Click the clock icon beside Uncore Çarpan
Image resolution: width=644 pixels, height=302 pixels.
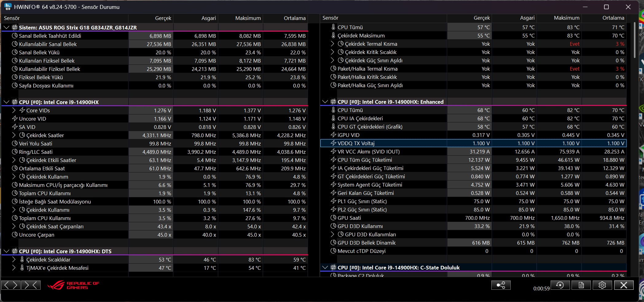15,234
